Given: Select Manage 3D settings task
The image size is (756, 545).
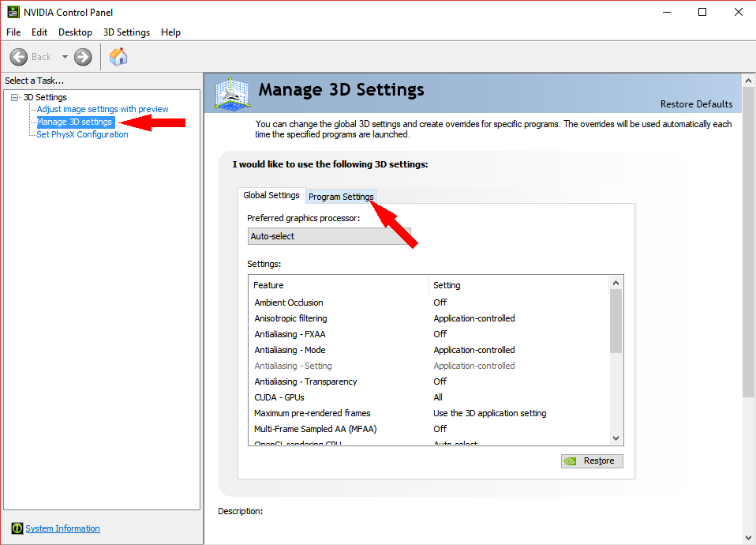Looking at the screenshot, I should click(x=75, y=122).
